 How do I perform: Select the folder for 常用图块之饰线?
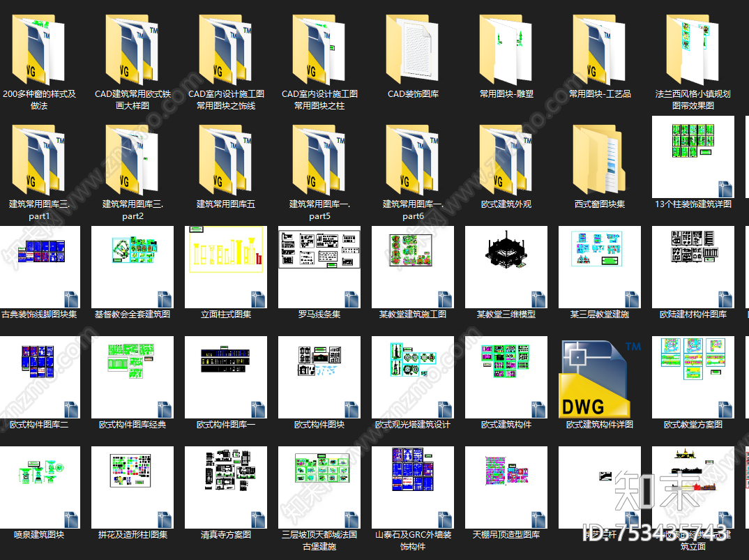[x=226, y=50]
